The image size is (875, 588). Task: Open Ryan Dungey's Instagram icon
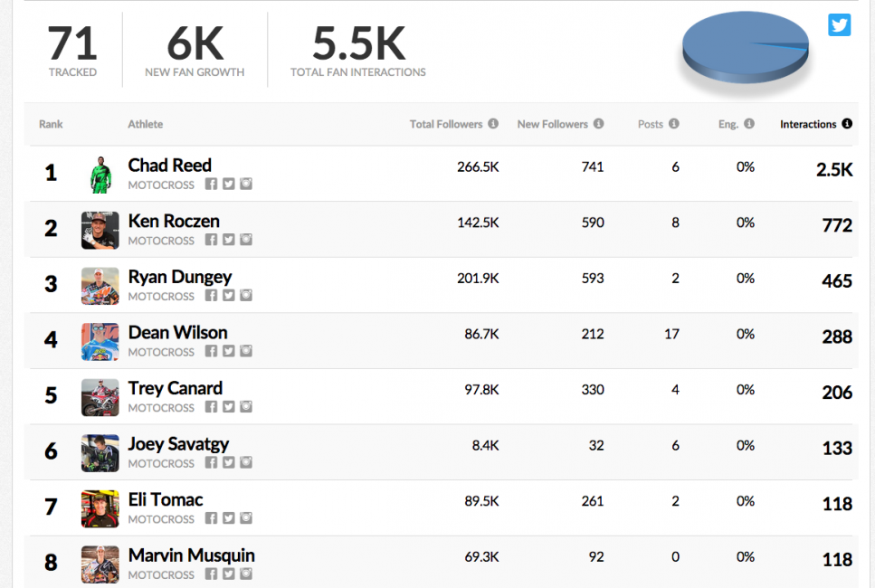246,295
